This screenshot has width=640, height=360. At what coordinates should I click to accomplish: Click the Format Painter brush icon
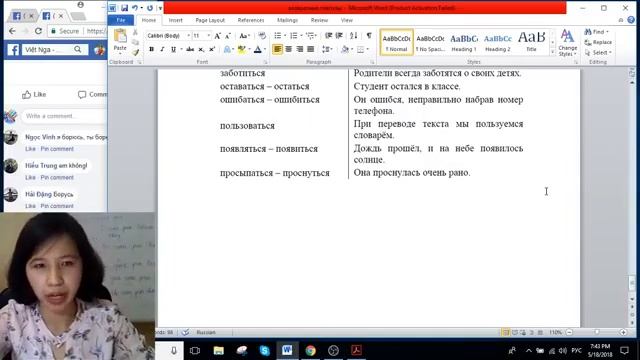[136, 52]
